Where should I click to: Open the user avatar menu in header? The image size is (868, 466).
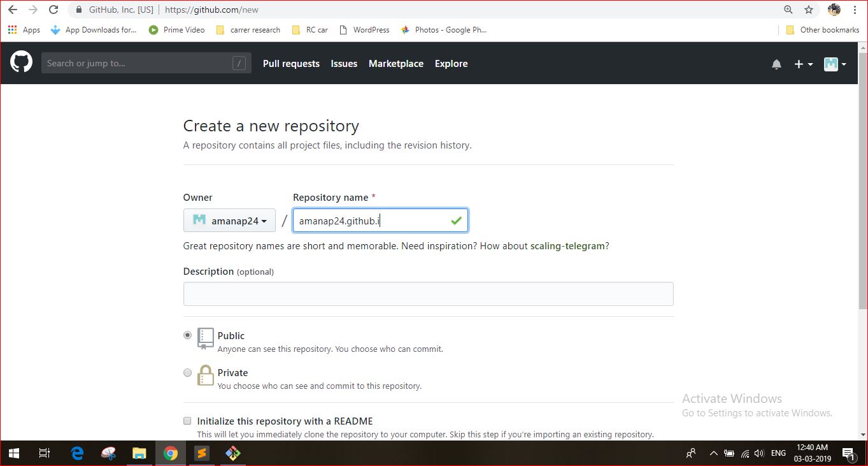pos(835,64)
